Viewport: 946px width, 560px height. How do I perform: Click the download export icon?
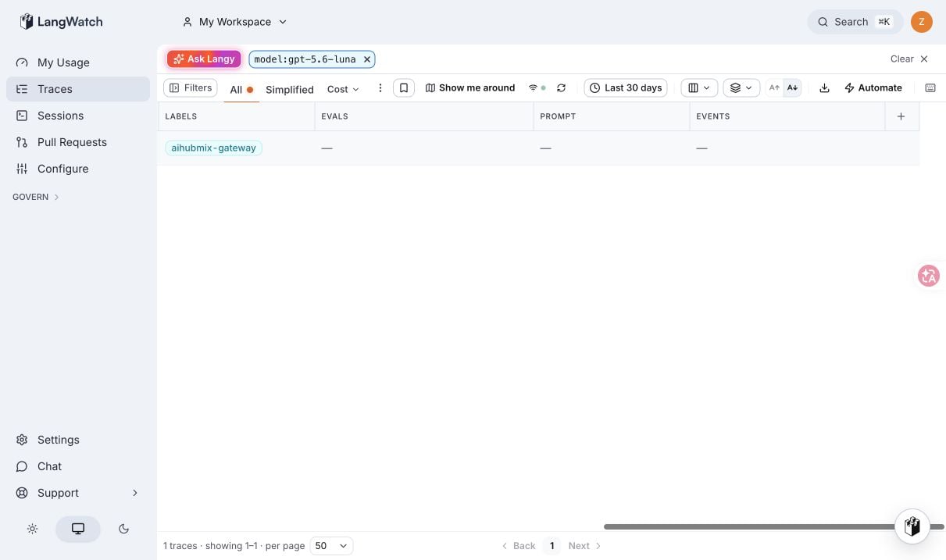(x=824, y=88)
